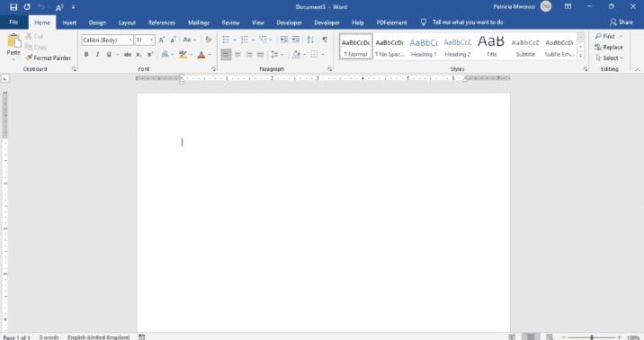Toggle Italic formatting
This screenshot has width=644, height=340.
point(97,54)
